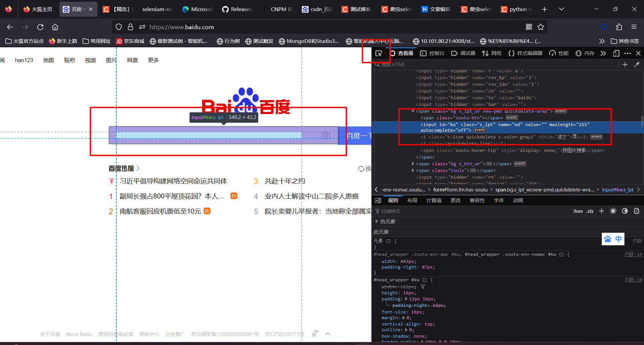644x345 pixels.
Task: Toggle light color scheme simulation
Action: [613, 211]
